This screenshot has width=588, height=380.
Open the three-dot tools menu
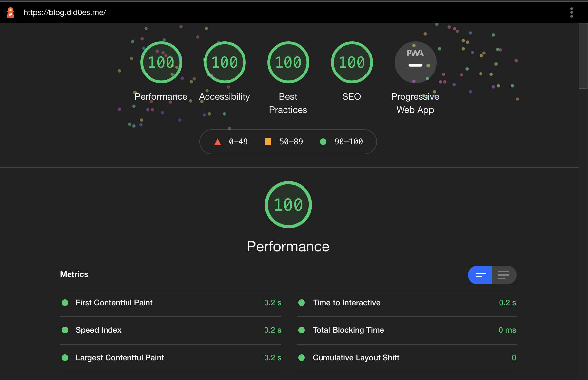coord(571,12)
